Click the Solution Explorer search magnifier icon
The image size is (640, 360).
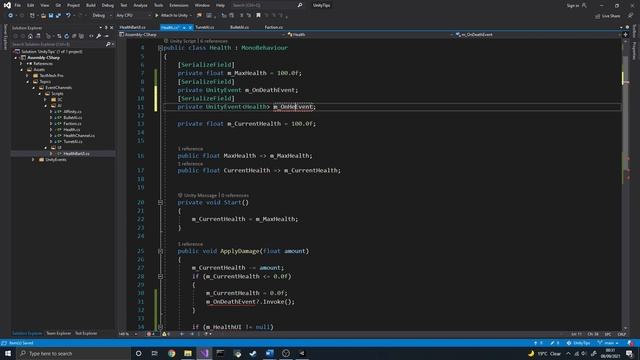(108, 44)
